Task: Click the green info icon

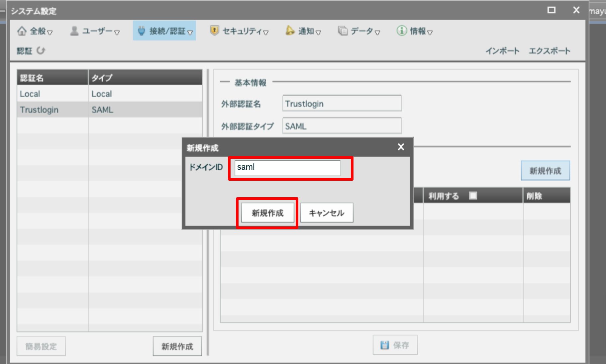Action: click(401, 31)
